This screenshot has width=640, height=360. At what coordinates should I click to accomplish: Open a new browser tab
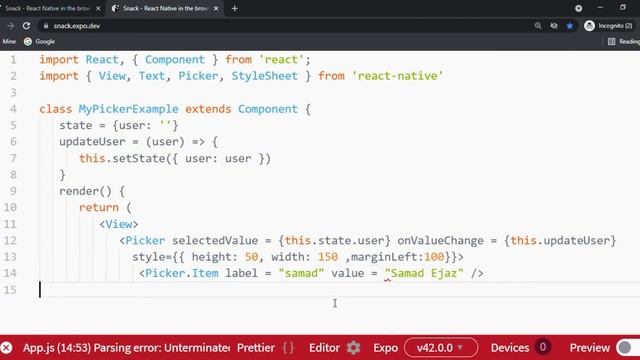235,8
